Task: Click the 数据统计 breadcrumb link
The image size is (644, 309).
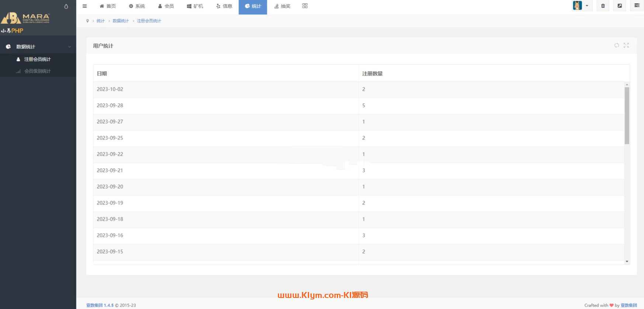Action: pos(121,21)
